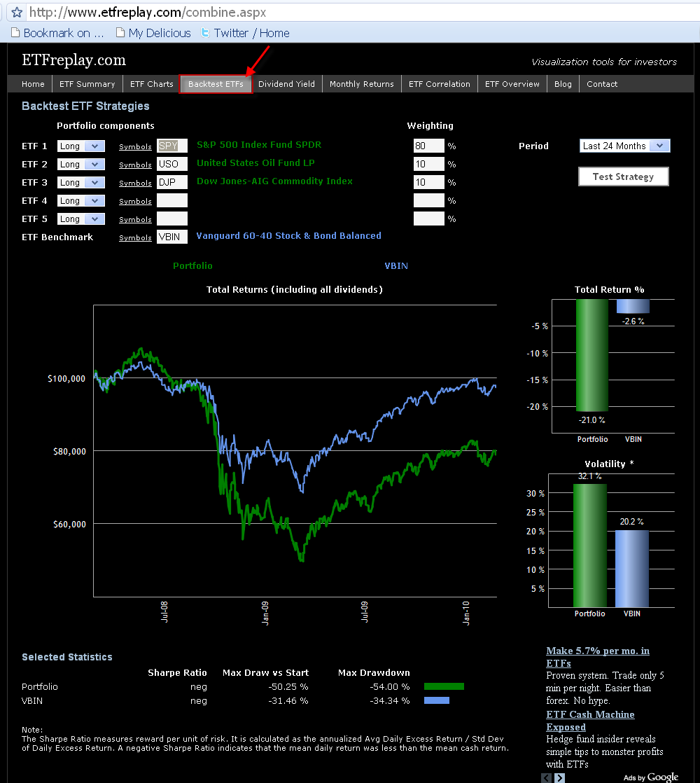Image resolution: width=700 pixels, height=783 pixels.
Task: Click the ETF 2 weighting field
Action: tap(428, 164)
